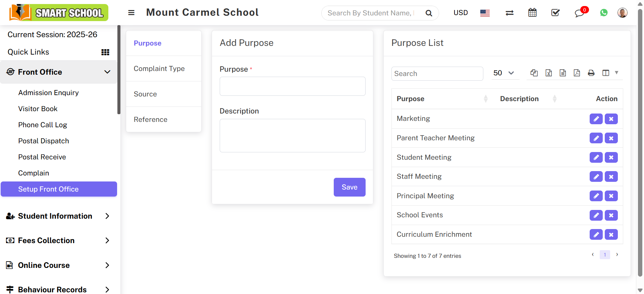Viewport: 644px width, 294px height.
Task: Export purpose list as PDF
Action: pyautogui.click(x=577, y=73)
